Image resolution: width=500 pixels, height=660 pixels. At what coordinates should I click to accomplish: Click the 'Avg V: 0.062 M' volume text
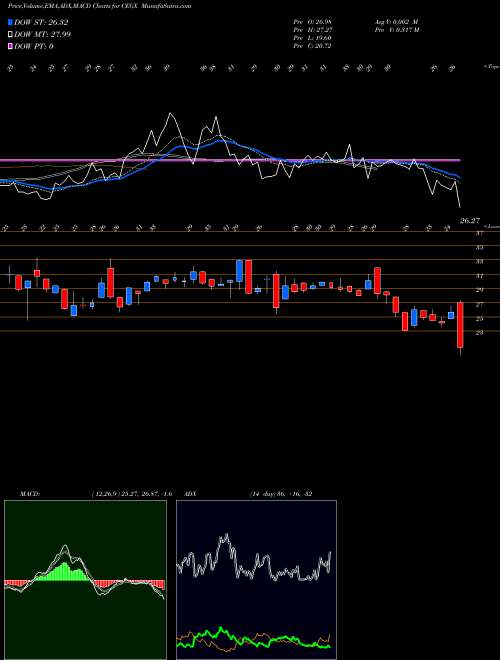pyautogui.click(x=395, y=21)
